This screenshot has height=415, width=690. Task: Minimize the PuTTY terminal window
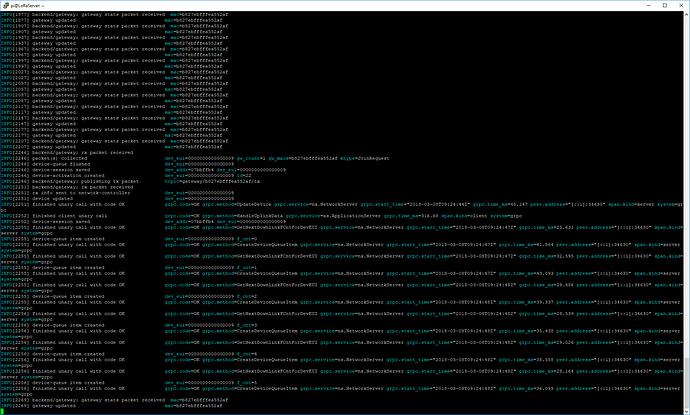pyautogui.click(x=649, y=5)
